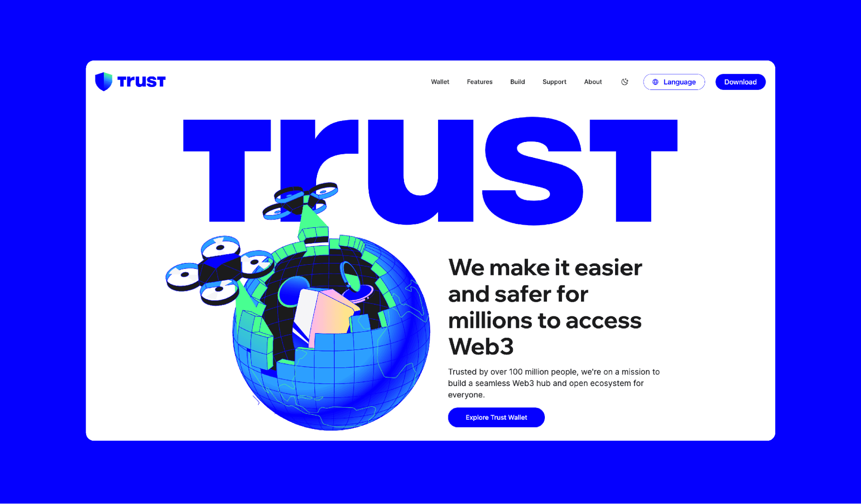This screenshot has width=861, height=504.
Task: Expand the Wallet navigation dropdown
Action: coord(439,82)
